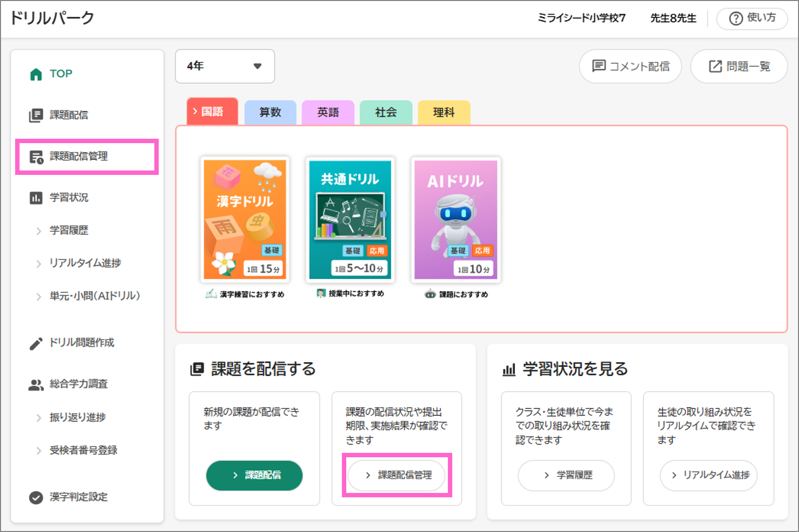
Task: Click the コメント配信 button
Action: [x=630, y=66]
